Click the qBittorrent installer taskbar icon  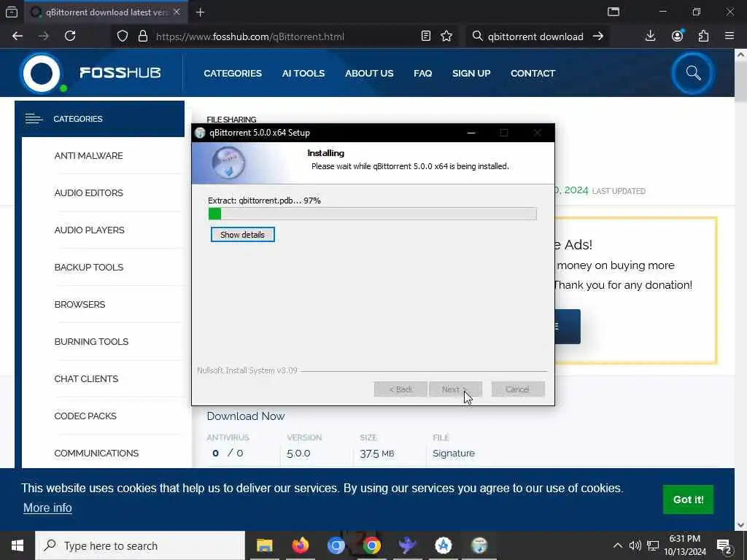click(479, 545)
